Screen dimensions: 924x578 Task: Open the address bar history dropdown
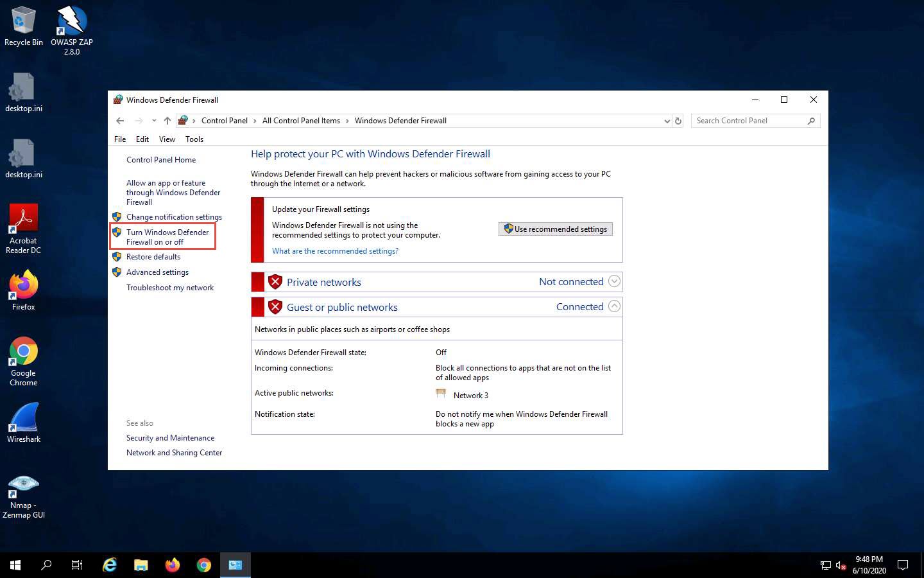pos(667,121)
